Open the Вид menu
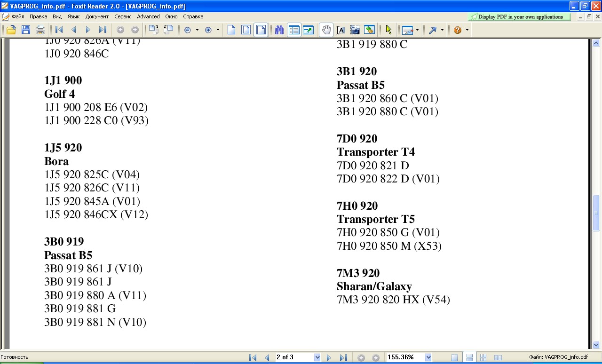The width and height of the screenshot is (602, 364). pos(57,16)
